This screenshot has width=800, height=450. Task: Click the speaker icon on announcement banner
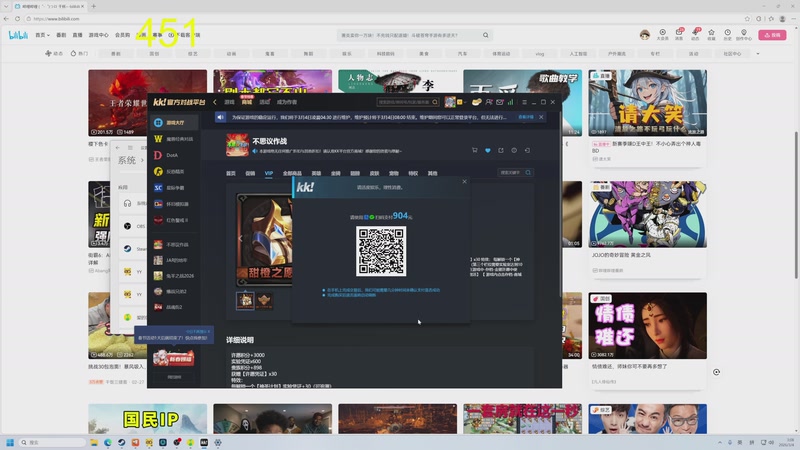(220, 117)
